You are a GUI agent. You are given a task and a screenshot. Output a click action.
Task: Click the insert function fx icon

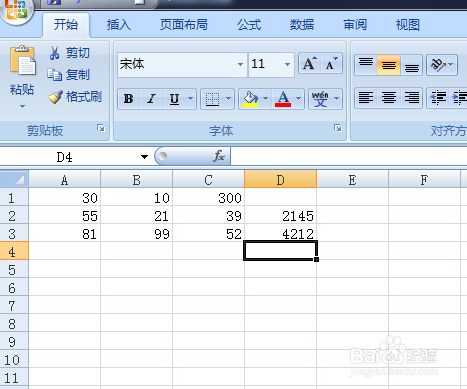[219, 156]
